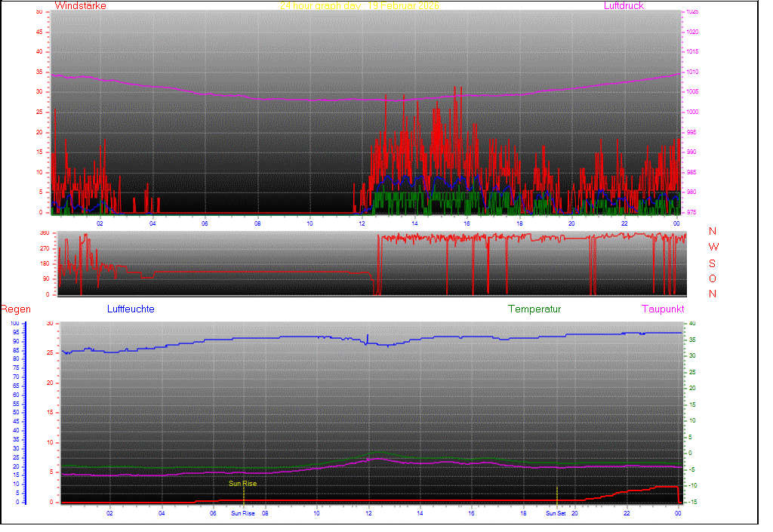Click the blue Luftfeuchte label
773x532 pixels.
131,309
